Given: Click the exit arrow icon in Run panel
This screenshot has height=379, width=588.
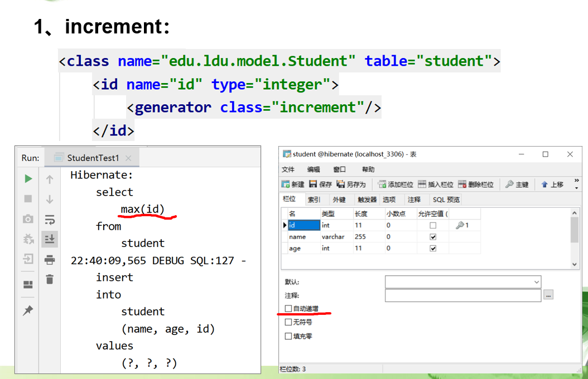Looking at the screenshot, I should [28, 259].
